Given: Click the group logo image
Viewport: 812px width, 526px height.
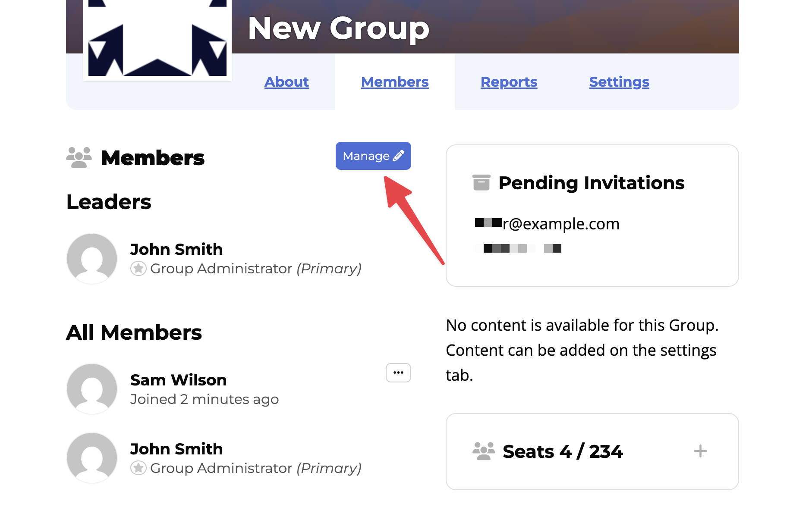Looking at the screenshot, I should tap(157, 39).
